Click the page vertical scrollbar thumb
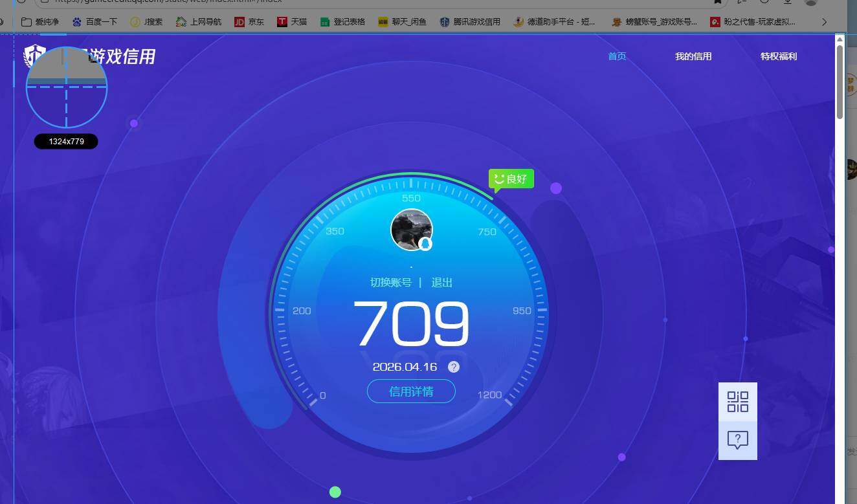 tap(840, 81)
